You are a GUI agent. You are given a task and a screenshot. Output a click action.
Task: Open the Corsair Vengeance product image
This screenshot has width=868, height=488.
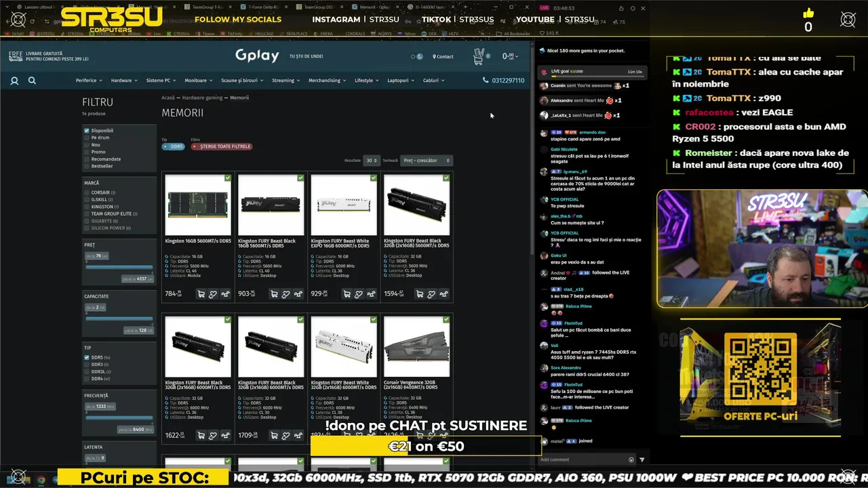point(416,347)
